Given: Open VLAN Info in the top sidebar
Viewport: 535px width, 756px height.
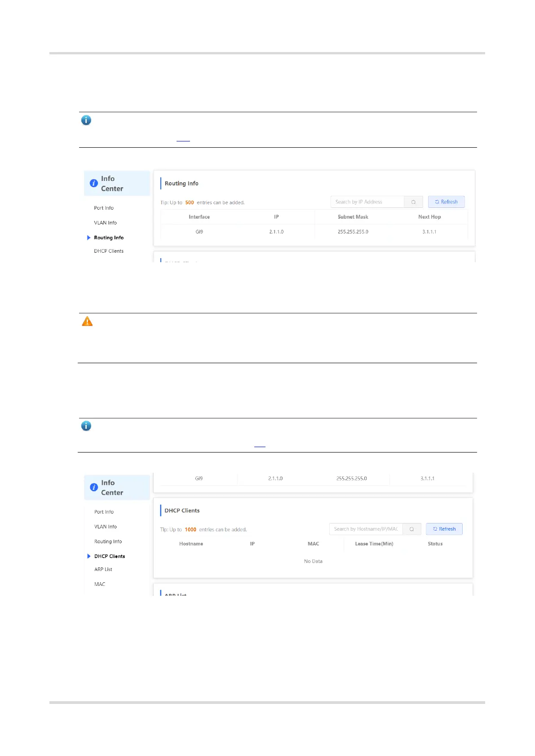Looking at the screenshot, I should click(x=105, y=223).
